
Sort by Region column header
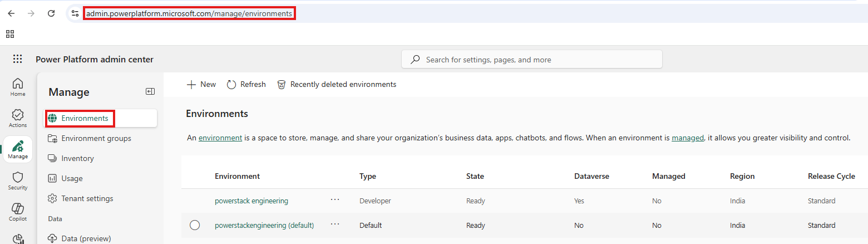coord(742,176)
